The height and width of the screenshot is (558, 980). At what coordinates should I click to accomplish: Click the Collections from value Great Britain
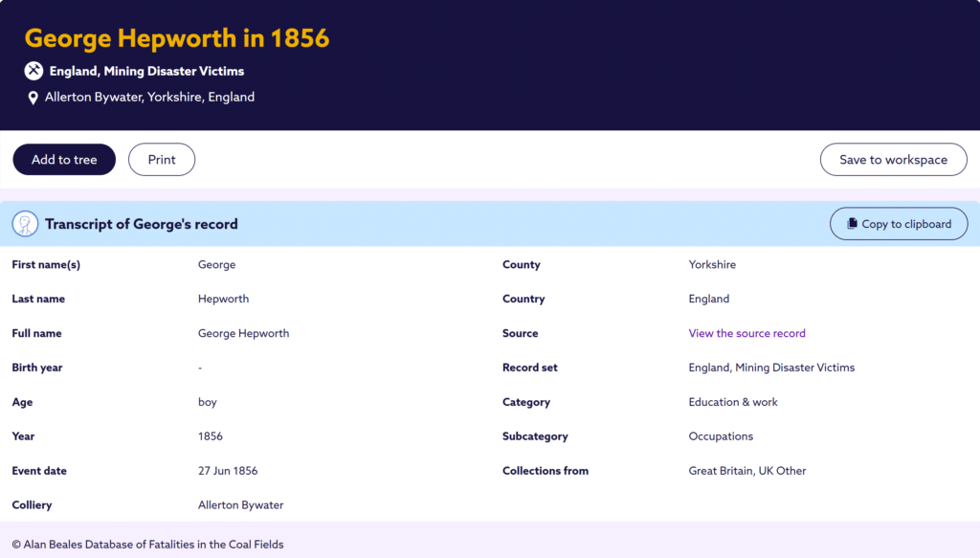pyautogui.click(x=746, y=471)
